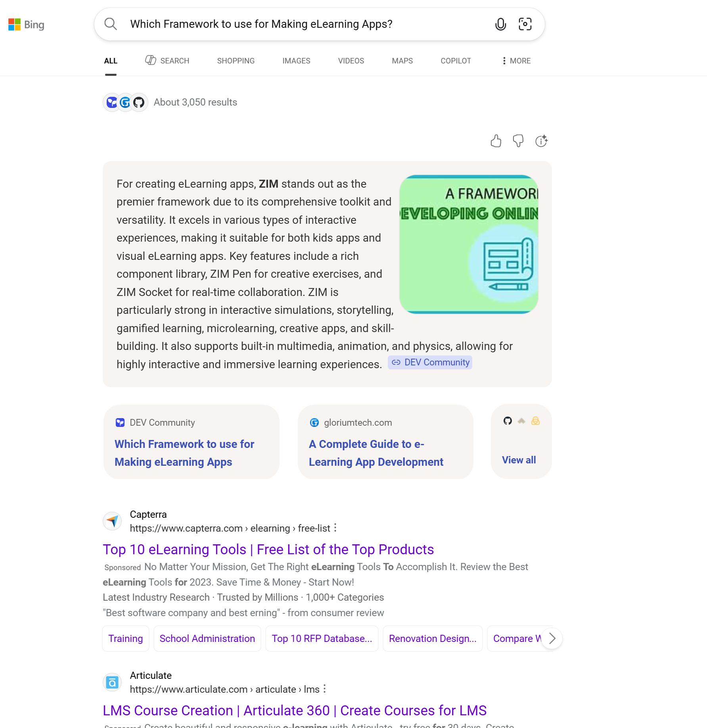The image size is (707, 728).
Task: Open the COPILOT tab
Action: coord(456,61)
